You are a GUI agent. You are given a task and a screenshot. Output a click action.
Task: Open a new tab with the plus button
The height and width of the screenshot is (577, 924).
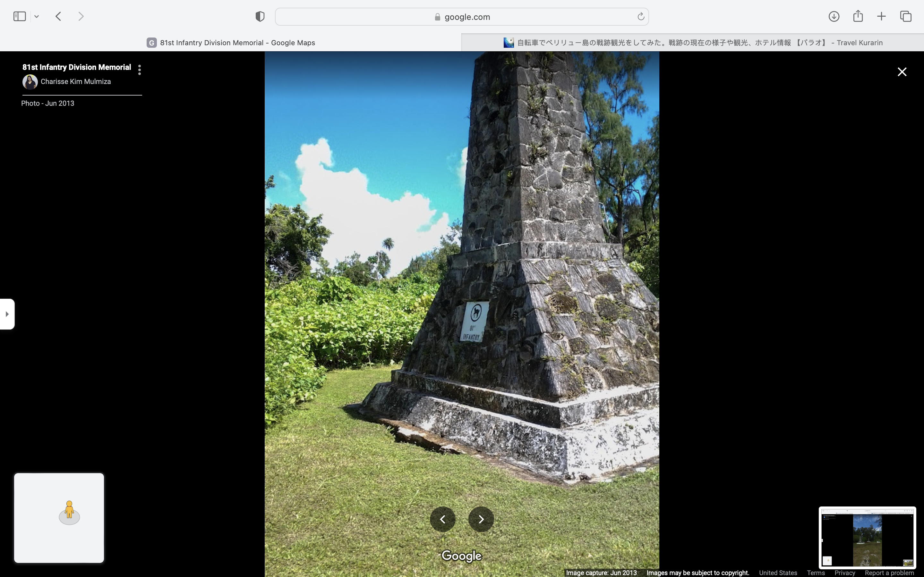[x=882, y=16]
